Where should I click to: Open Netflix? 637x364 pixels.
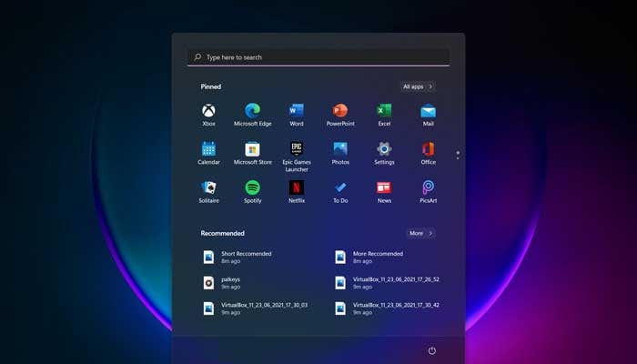click(297, 192)
